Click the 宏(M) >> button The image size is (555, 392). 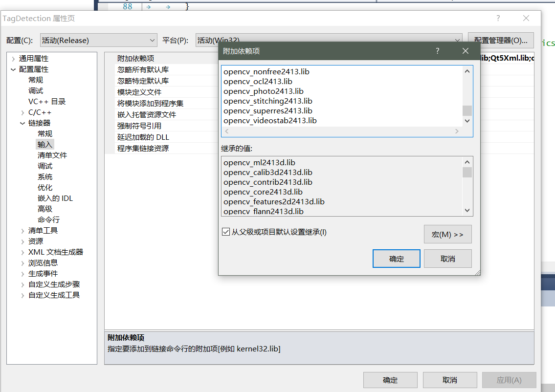447,234
